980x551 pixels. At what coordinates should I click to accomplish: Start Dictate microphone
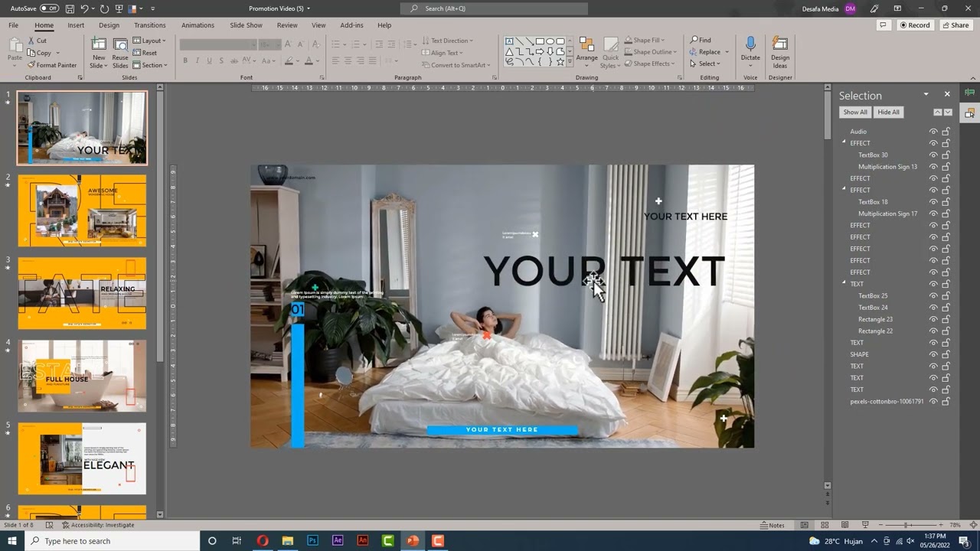click(750, 50)
